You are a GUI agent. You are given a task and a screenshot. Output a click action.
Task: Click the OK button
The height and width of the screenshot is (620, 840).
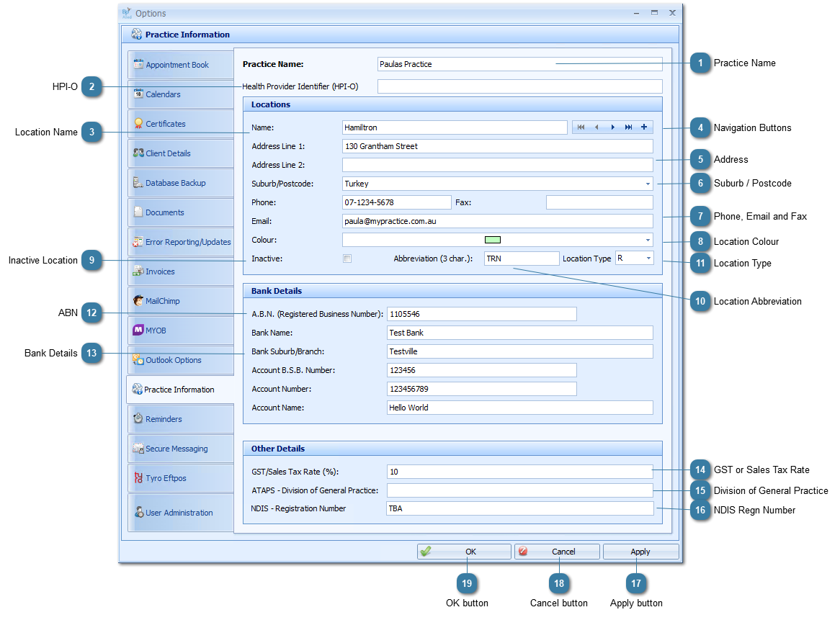464,552
